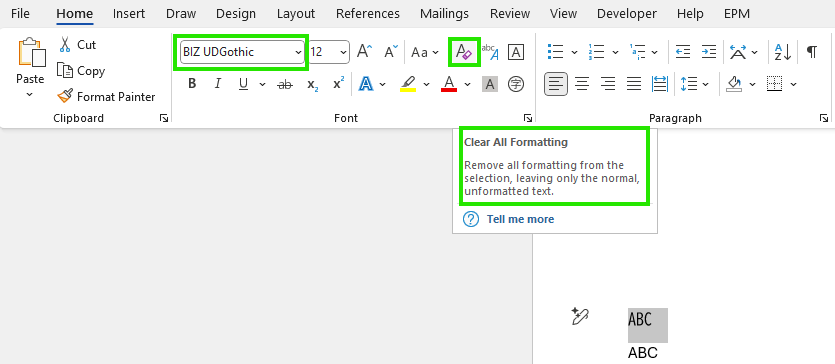Viewport: 835px width, 364px height.
Task: Switch to the Review tab
Action: [509, 13]
